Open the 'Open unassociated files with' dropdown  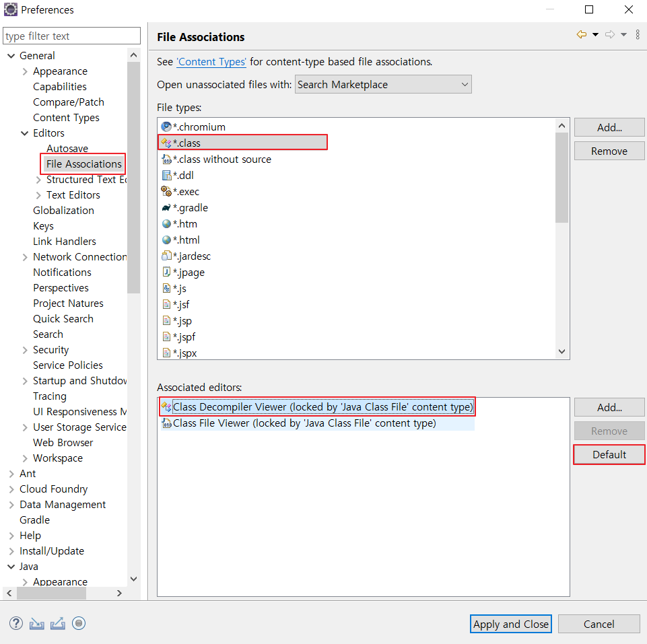click(x=383, y=84)
